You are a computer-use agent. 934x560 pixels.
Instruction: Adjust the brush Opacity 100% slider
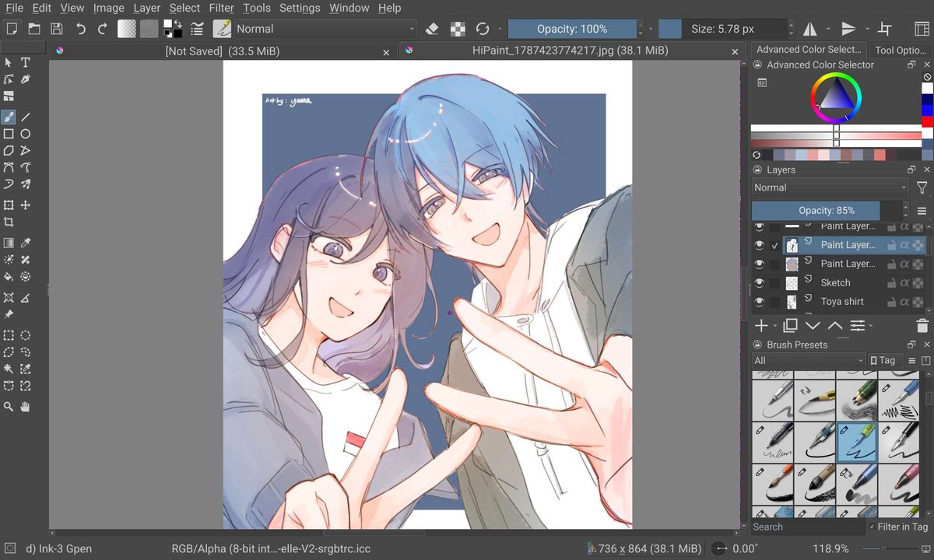coord(572,29)
